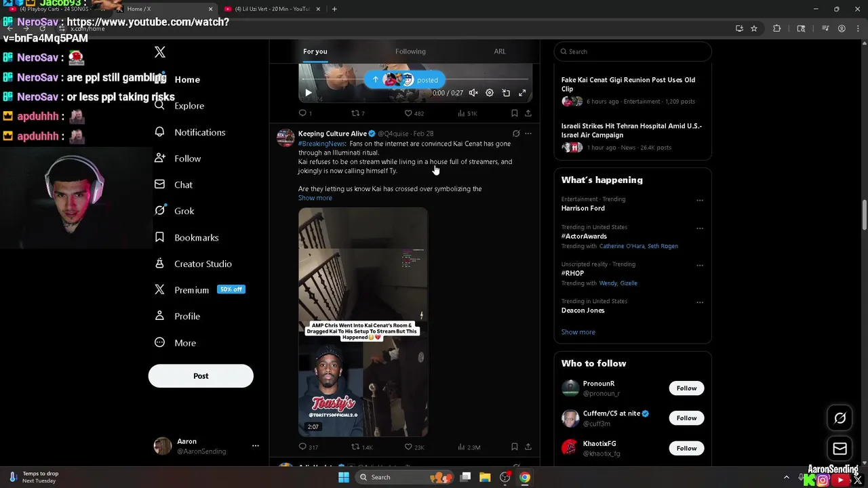Open Chrome from the taskbar
Screen dimensions: 868x488
pos(525,477)
